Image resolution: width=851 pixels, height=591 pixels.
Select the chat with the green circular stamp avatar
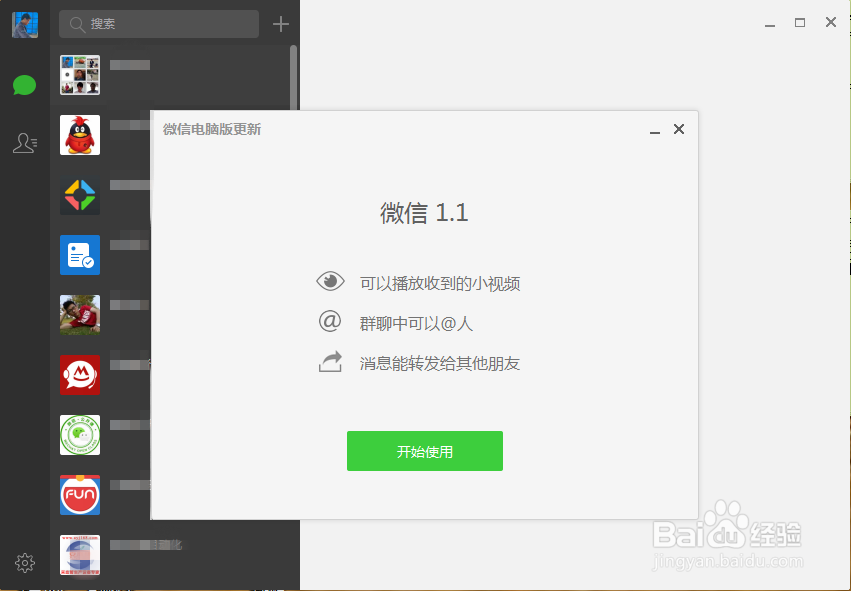pos(79,435)
